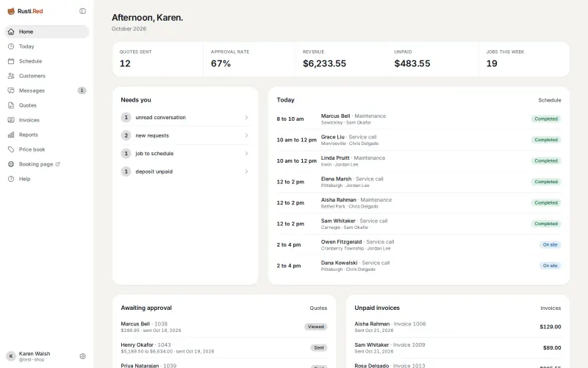
Task: Open the job to schedule chevron
Action: 246,154
